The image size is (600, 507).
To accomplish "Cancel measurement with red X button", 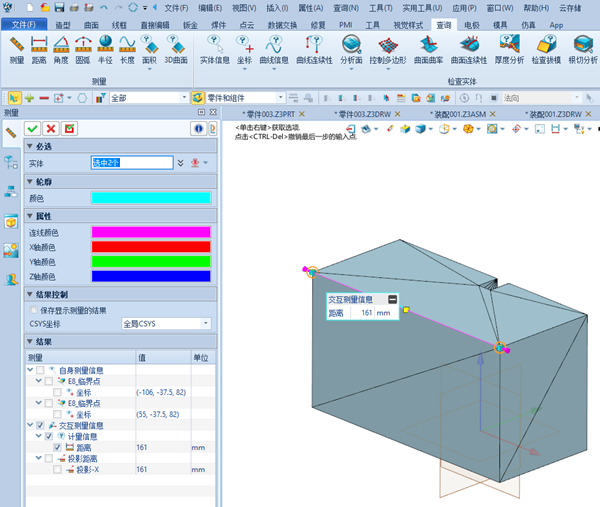I will coord(51,129).
